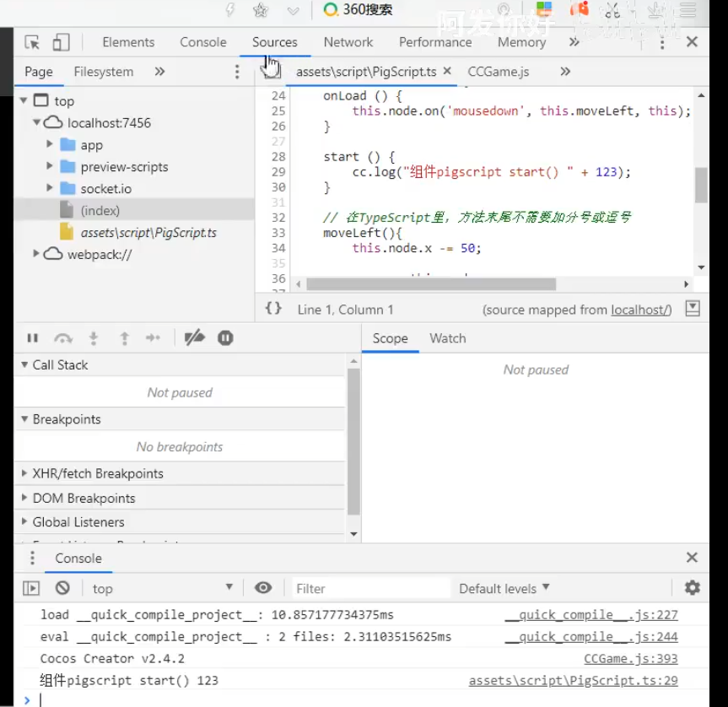Viewport: 728px width, 707px height.
Task: Open CCGame.js:393 source link
Action: coord(630,658)
